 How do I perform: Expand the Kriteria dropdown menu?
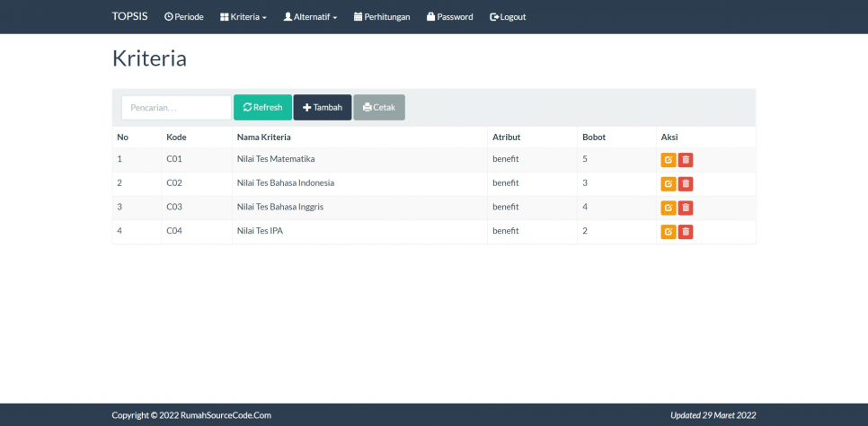[x=243, y=17]
